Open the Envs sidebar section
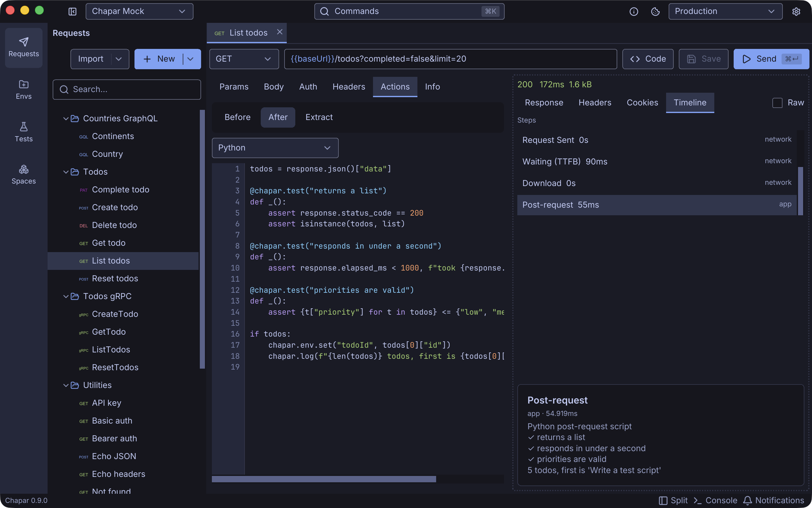The width and height of the screenshot is (812, 508). (x=23, y=90)
